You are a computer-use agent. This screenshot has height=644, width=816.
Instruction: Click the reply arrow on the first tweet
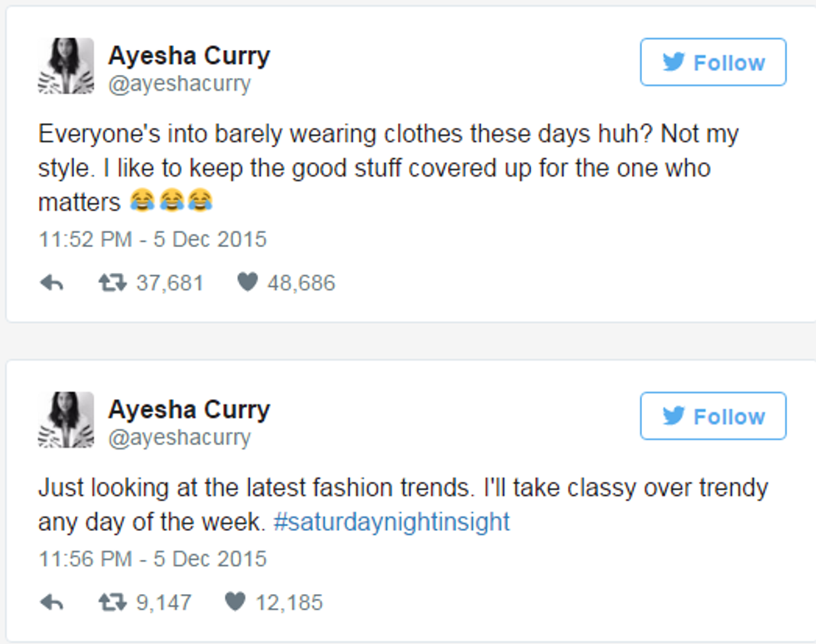[52, 282]
